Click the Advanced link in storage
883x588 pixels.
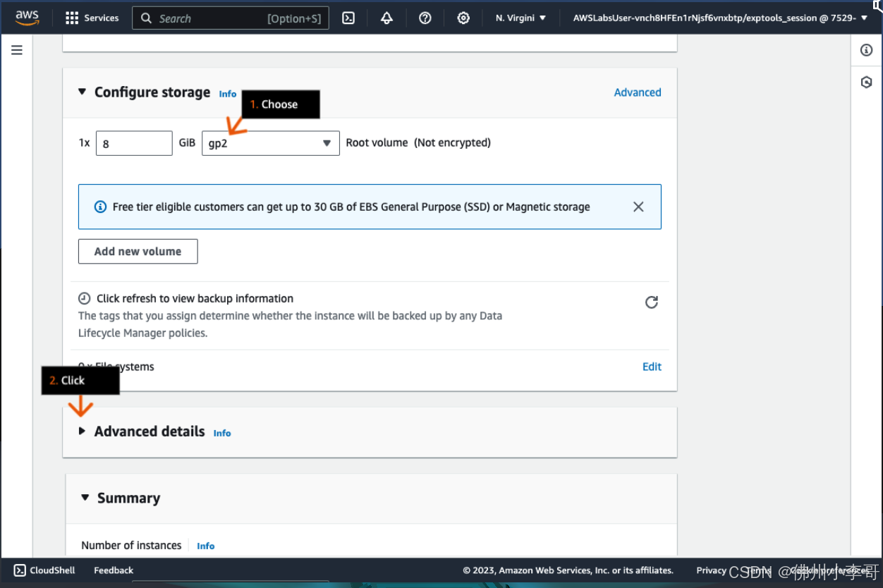point(637,92)
